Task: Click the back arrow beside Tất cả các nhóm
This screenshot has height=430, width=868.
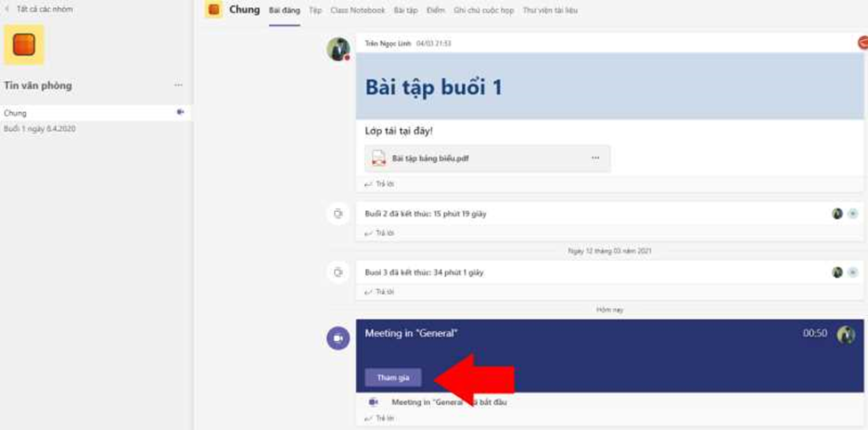Action: pos(6,10)
